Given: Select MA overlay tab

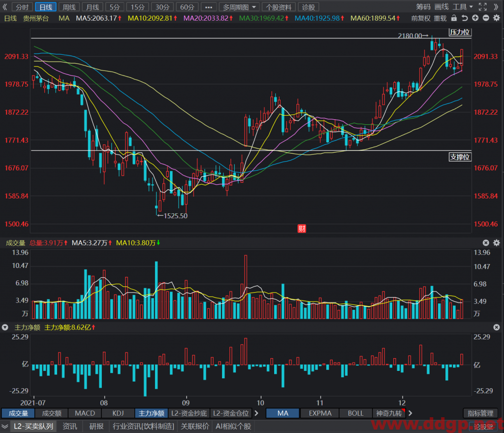Looking at the screenshot, I should [x=283, y=413].
